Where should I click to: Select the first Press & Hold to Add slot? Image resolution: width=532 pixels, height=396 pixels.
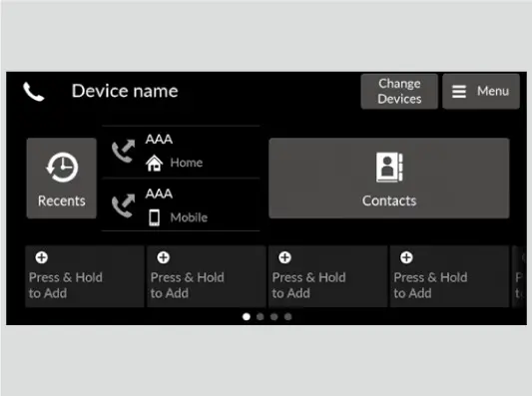click(x=85, y=276)
